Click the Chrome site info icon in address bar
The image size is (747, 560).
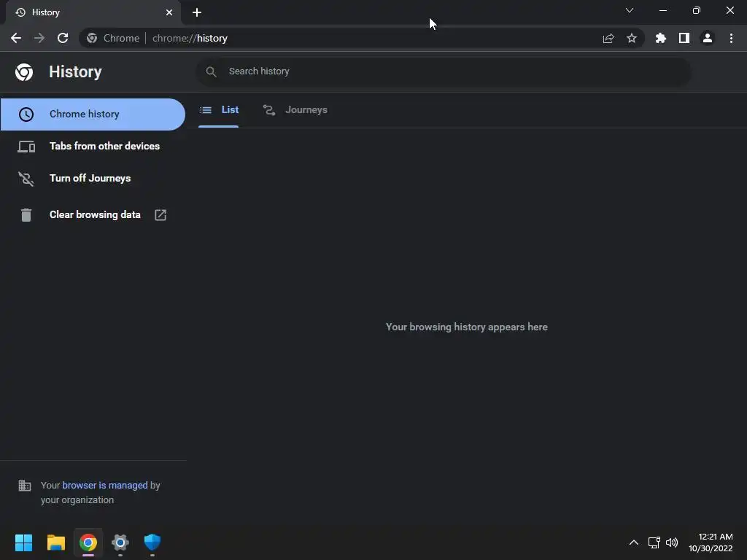(x=92, y=38)
